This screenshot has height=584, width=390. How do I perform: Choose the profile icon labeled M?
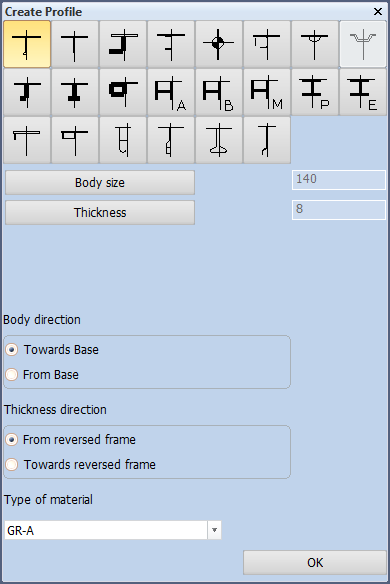(x=267, y=92)
